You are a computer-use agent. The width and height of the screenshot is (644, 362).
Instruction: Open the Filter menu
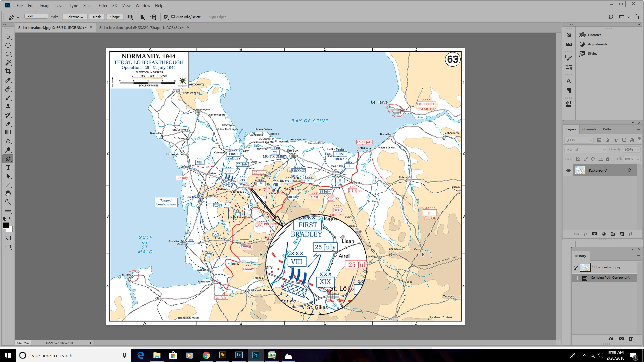[103, 5]
